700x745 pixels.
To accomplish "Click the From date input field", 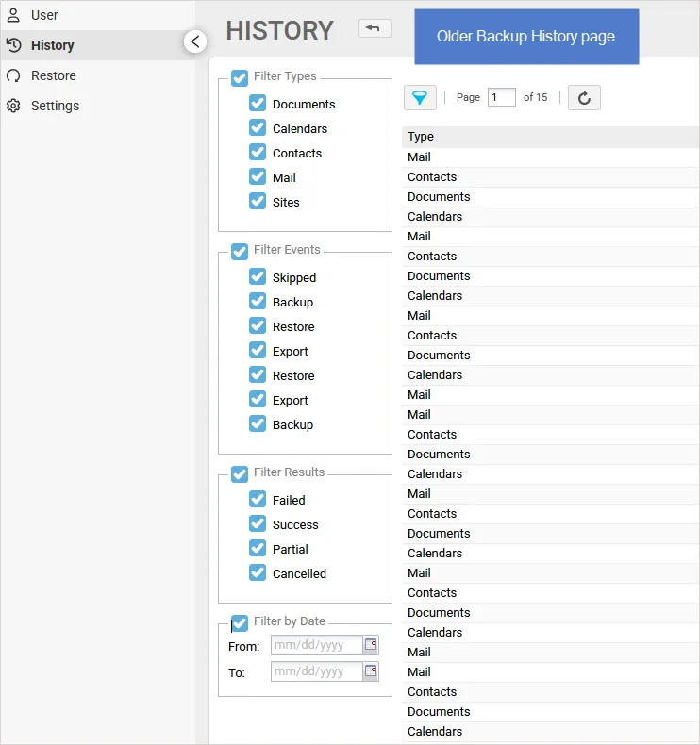I will click(316, 645).
